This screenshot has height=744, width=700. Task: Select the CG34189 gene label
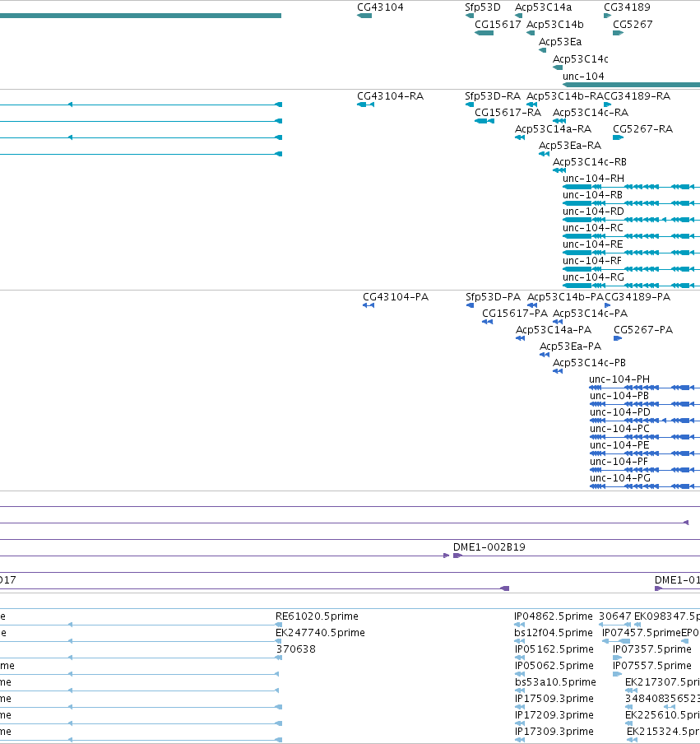click(x=627, y=7)
